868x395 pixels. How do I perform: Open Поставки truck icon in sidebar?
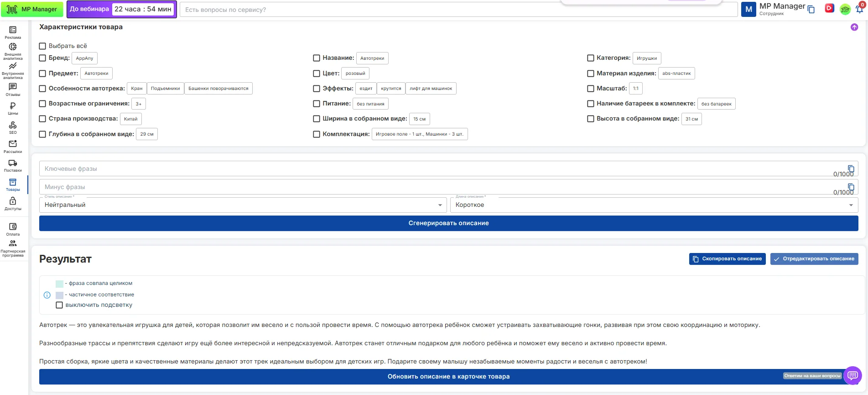coord(13,163)
